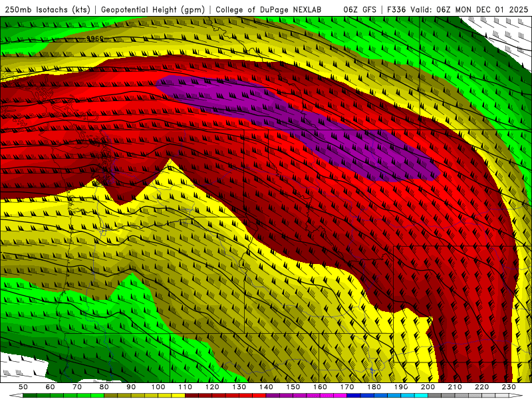Screen dimensions: 532x399
Task: Click the color bar value 120
Action: pos(212,387)
